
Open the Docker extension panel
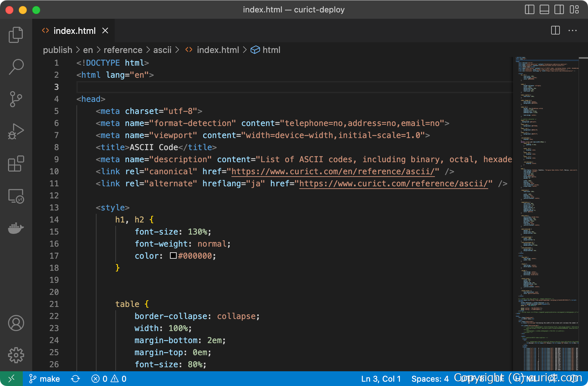click(x=16, y=228)
